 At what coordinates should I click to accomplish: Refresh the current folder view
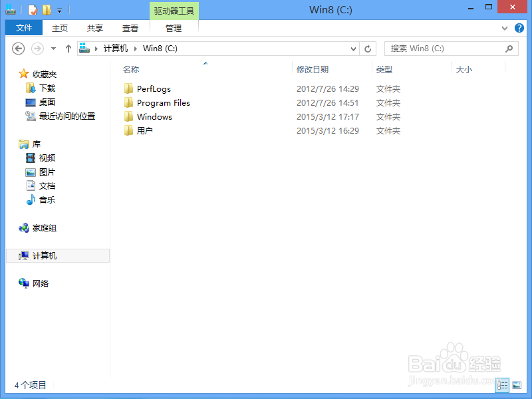point(368,49)
